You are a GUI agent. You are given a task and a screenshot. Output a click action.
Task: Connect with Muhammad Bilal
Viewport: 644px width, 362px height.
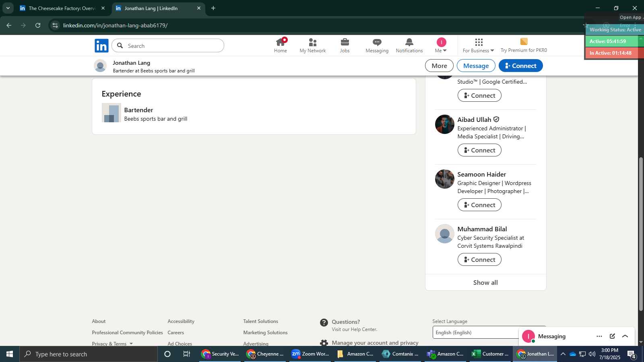(x=479, y=259)
